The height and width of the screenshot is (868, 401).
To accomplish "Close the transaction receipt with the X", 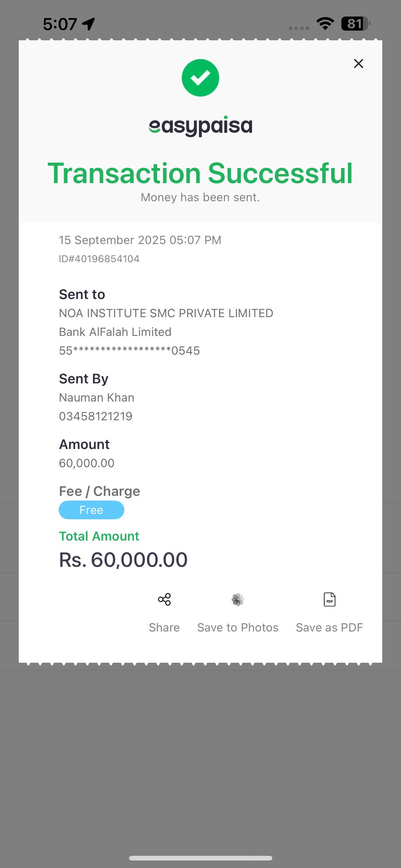I will 358,64.
